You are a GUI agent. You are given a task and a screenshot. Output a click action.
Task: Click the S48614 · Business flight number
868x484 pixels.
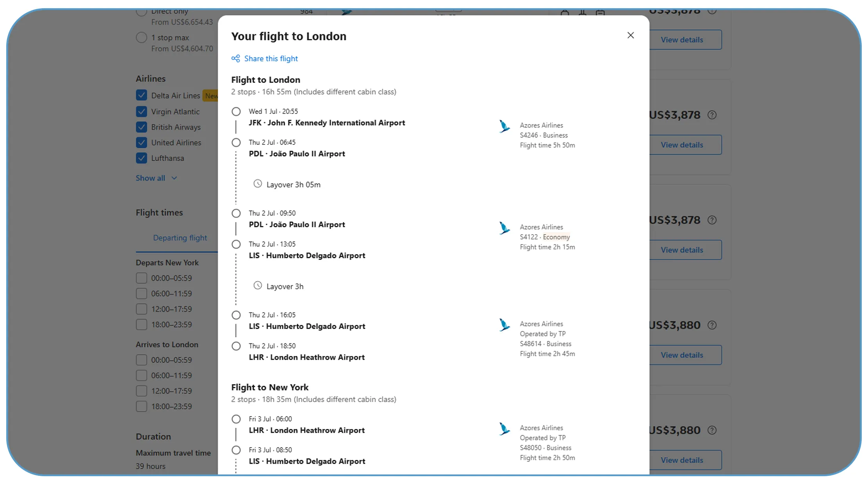point(545,344)
